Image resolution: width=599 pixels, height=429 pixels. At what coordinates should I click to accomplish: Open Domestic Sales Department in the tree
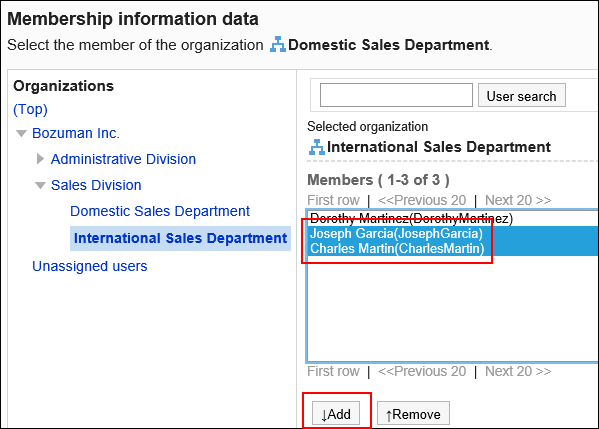[160, 211]
